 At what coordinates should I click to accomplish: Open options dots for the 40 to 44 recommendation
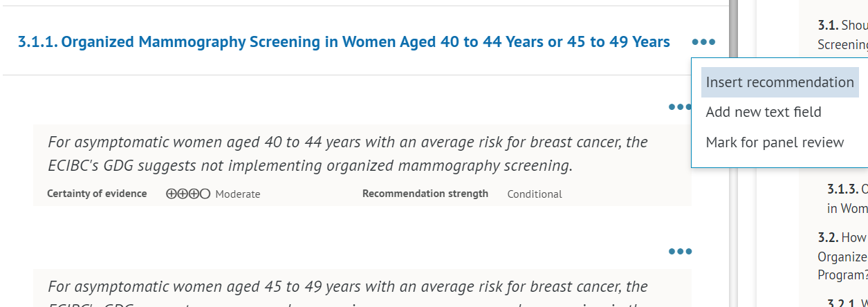point(680,106)
